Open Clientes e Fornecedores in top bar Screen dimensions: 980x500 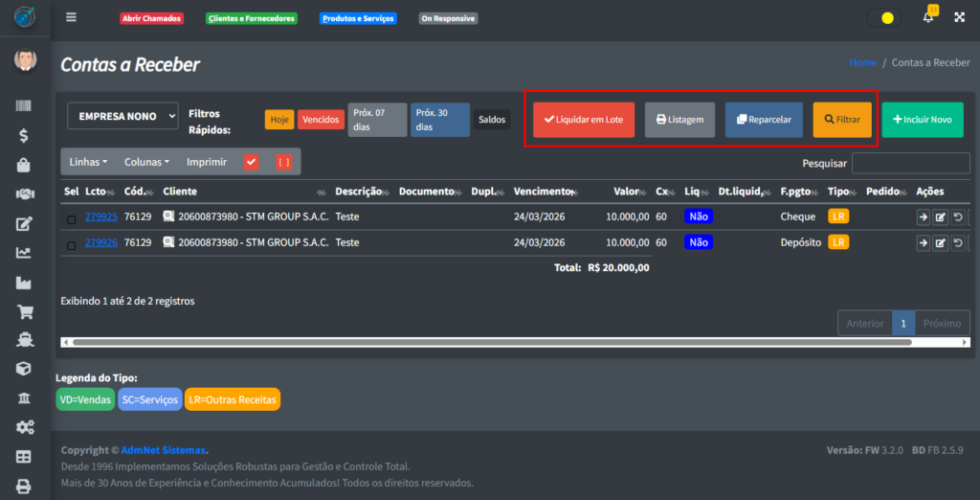(x=252, y=18)
